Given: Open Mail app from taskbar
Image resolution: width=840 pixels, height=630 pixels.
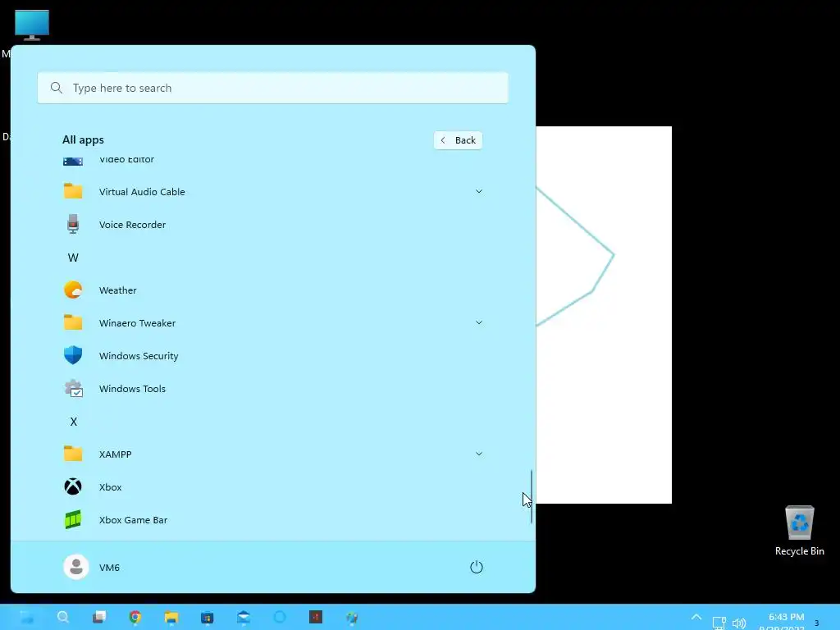Looking at the screenshot, I should 243,617.
